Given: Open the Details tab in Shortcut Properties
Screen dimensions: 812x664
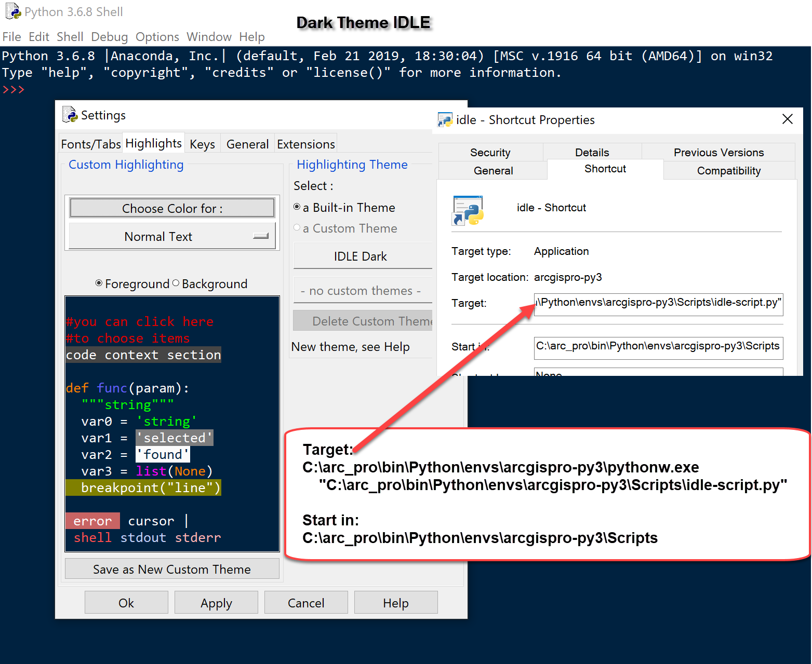Looking at the screenshot, I should 592,152.
